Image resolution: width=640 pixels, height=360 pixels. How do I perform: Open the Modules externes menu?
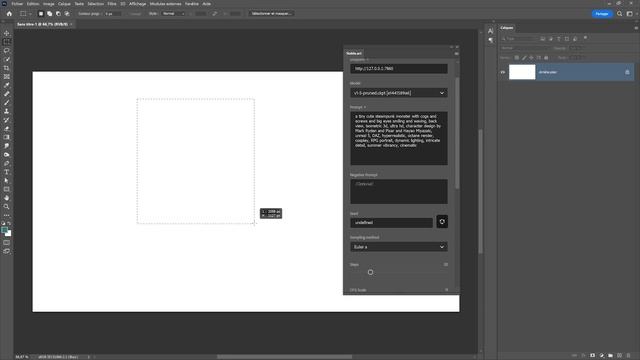(165, 4)
